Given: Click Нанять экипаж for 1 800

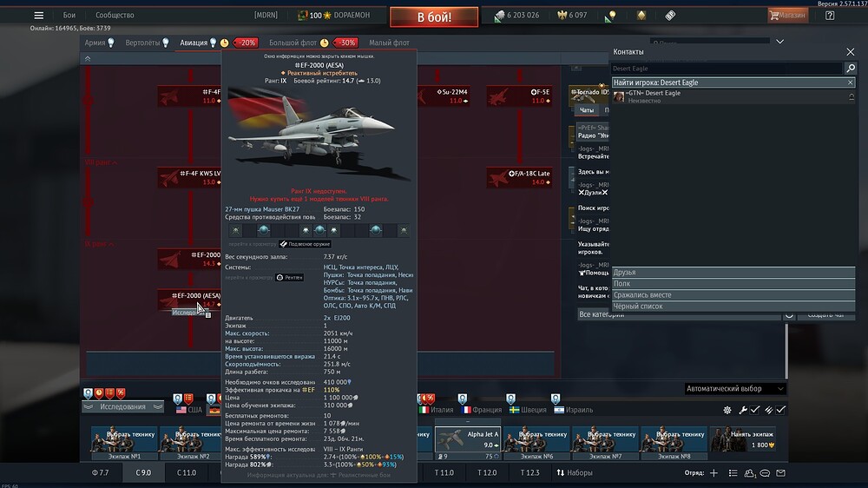Looking at the screenshot, I should pyautogui.click(x=744, y=440).
